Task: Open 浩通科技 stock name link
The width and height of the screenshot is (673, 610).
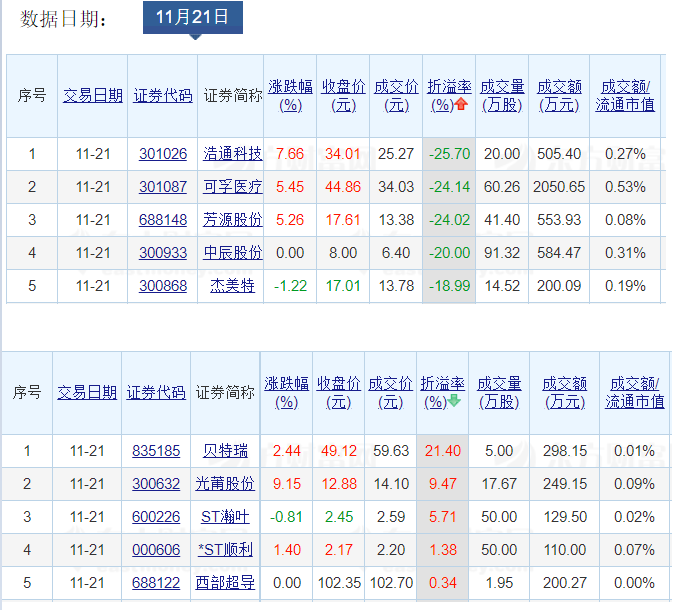Action: coord(232,153)
